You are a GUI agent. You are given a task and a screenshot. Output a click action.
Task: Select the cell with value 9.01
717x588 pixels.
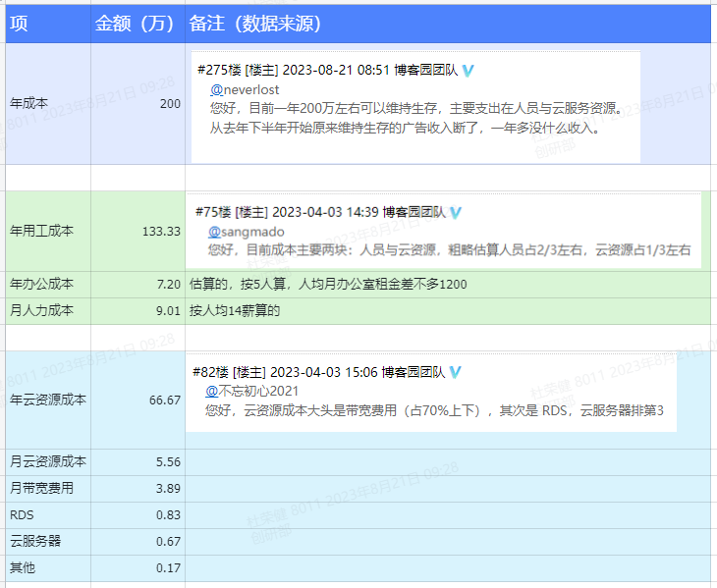(x=138, y=311)
